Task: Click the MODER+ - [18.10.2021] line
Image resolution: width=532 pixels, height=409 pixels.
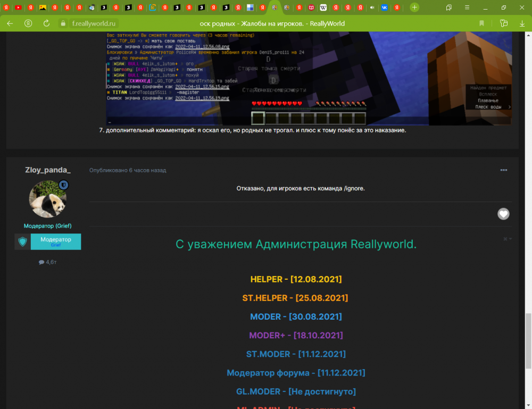Action: point(296,335)
